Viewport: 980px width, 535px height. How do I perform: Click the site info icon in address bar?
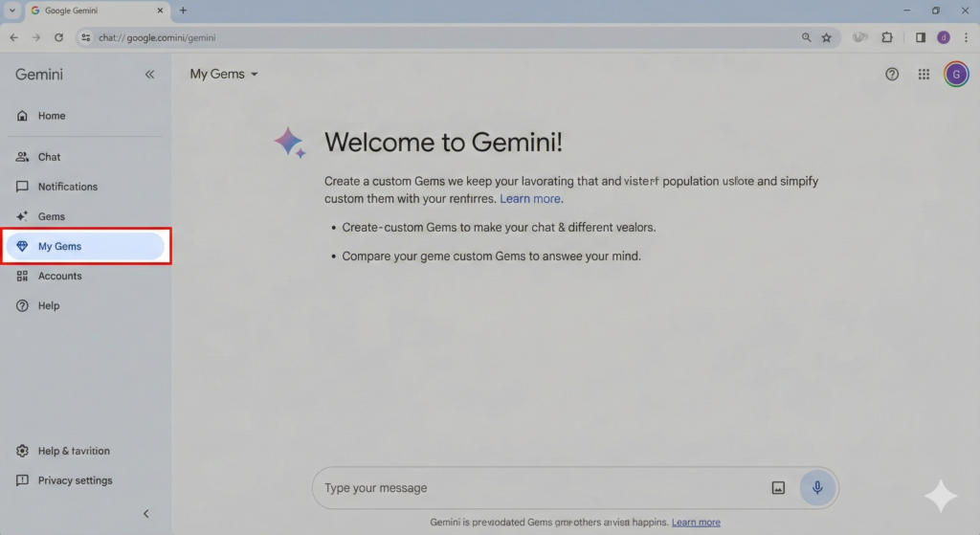tap(85, 37)
